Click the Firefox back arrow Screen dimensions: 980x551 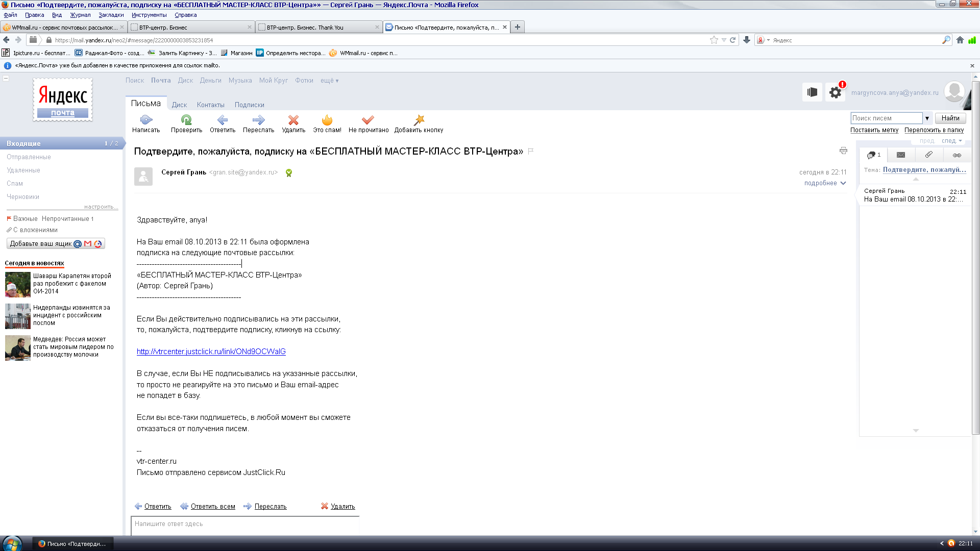coord(6,40)
